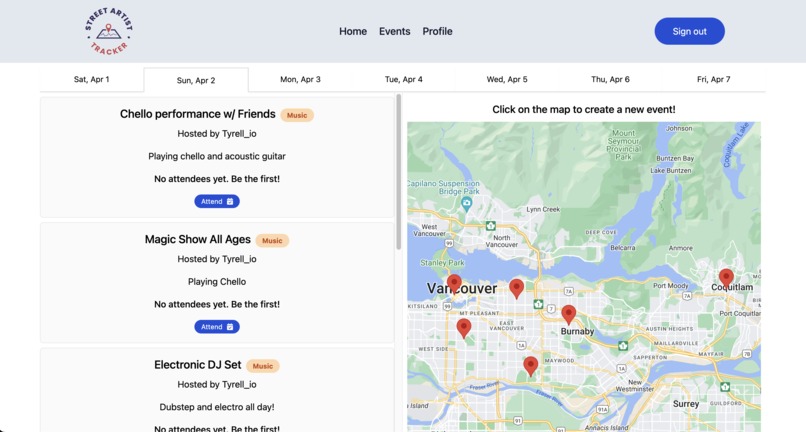Open the Profile page

click(x=437, y=31)
